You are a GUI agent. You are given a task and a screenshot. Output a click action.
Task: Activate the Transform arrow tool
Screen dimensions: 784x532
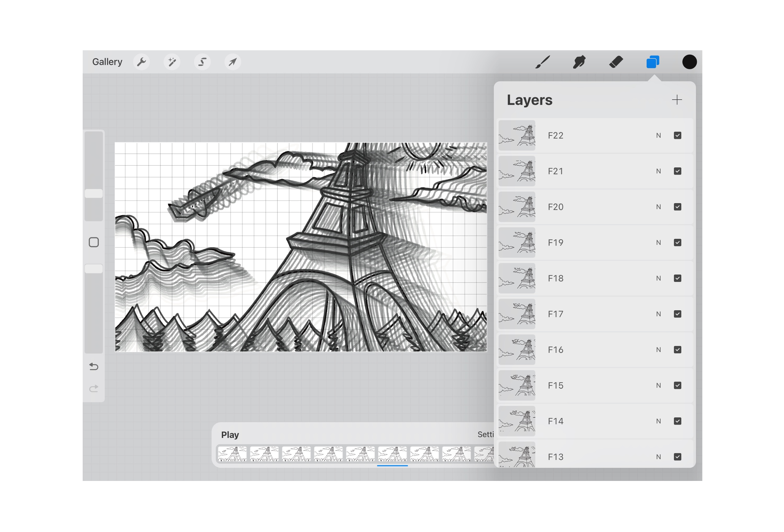tap(232, 62)
